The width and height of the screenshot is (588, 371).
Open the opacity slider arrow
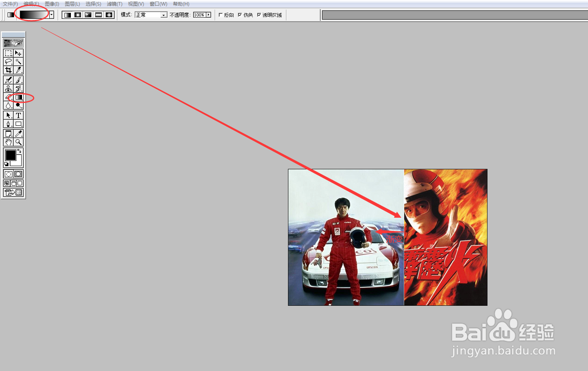point(208,15)
